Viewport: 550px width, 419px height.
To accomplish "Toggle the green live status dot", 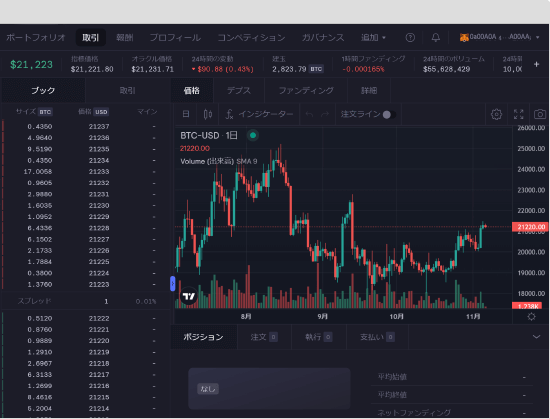I will click(253, 135).
